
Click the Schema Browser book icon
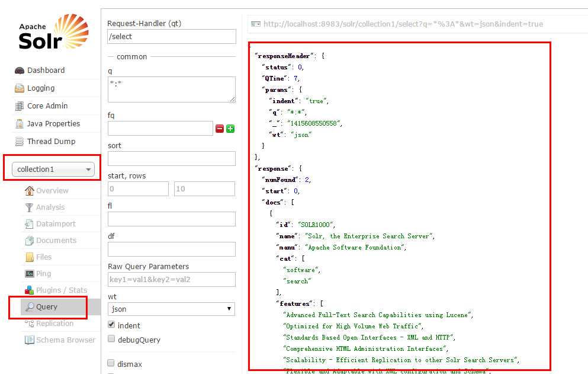(x=29, y=340)
